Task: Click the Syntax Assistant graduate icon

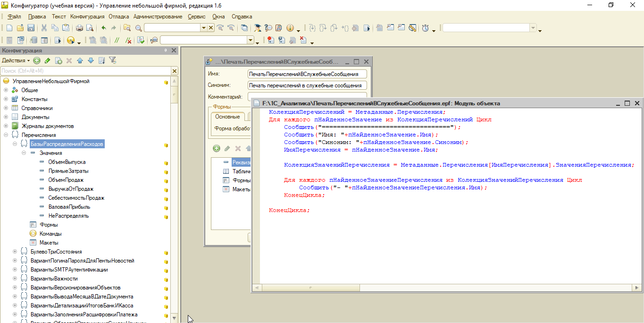Action: (257, 28)
